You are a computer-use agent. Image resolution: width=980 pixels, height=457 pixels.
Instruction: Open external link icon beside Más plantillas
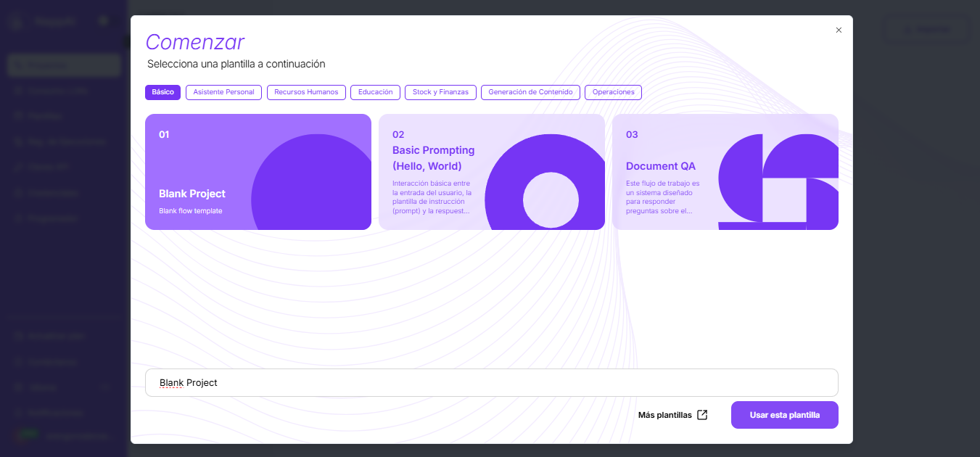pyautogui.click(x=702, y=415)
